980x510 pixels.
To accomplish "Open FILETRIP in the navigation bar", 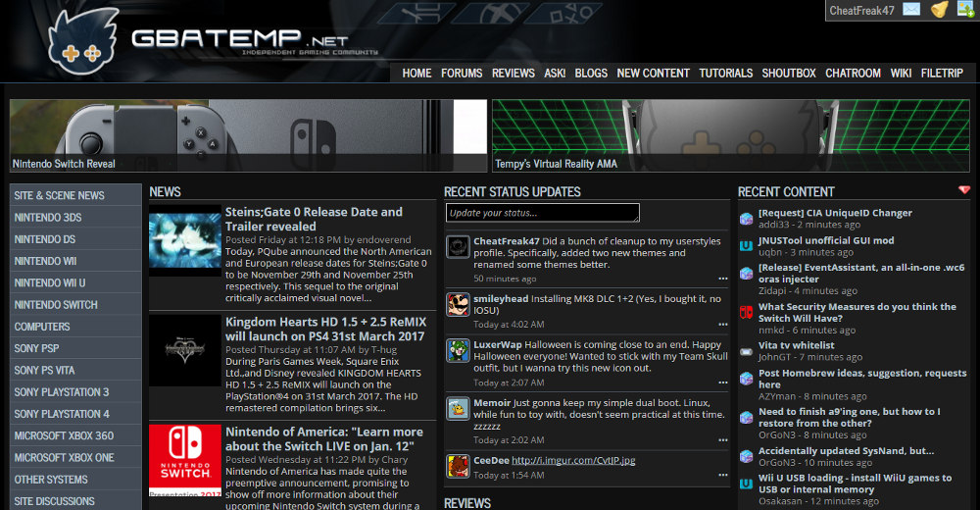I will (942, 74).
